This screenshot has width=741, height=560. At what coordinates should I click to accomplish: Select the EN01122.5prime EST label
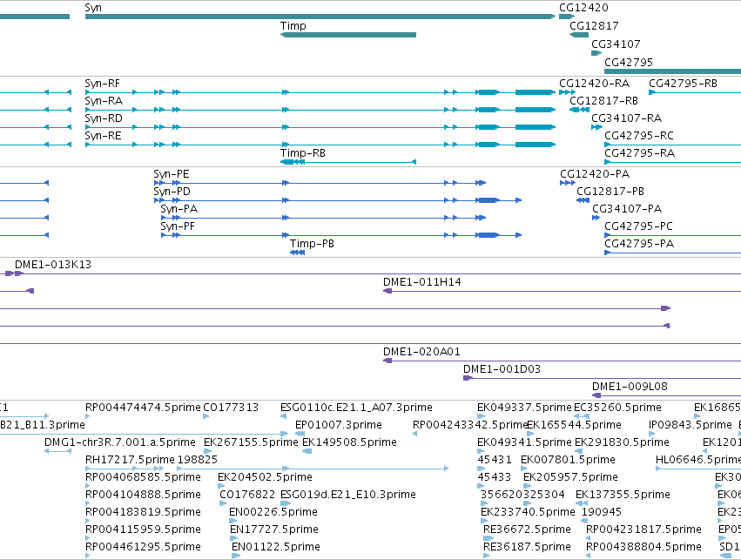click(x=275, y=547)
